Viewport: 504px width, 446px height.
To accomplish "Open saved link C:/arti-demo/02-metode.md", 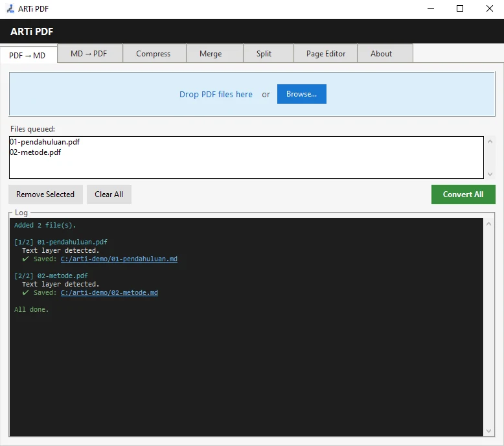I will 109,292.
